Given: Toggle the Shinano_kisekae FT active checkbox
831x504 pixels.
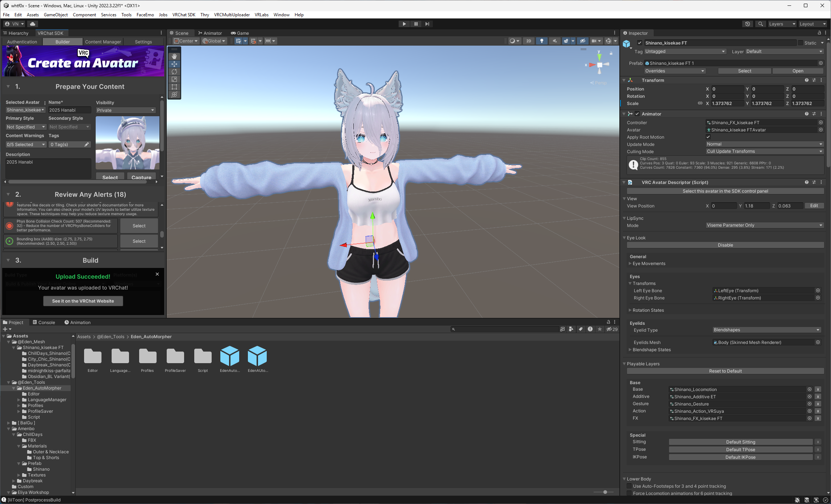Looking at the screenshot, I should [640, 43].
